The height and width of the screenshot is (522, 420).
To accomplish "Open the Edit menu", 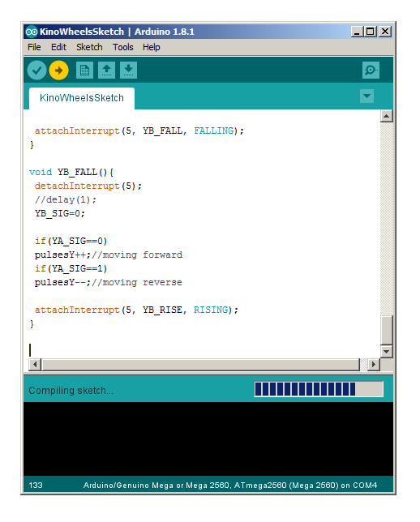I will 58,47.
